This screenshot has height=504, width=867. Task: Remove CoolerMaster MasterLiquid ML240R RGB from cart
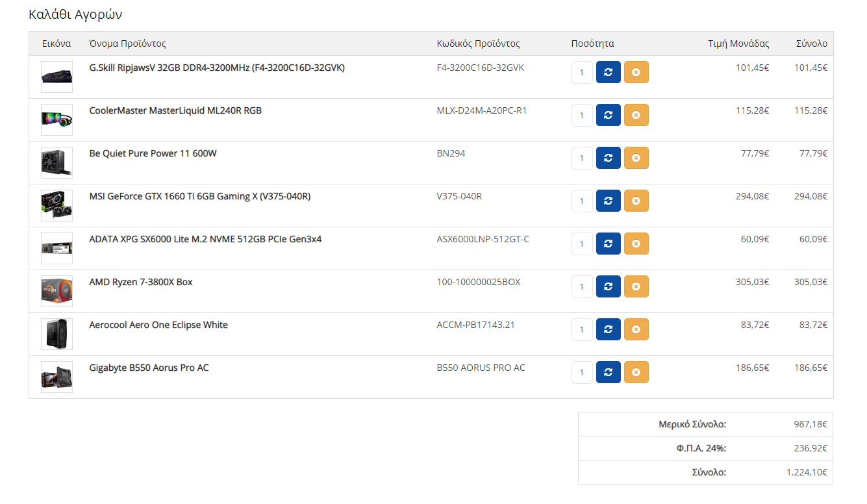point(636,115)
